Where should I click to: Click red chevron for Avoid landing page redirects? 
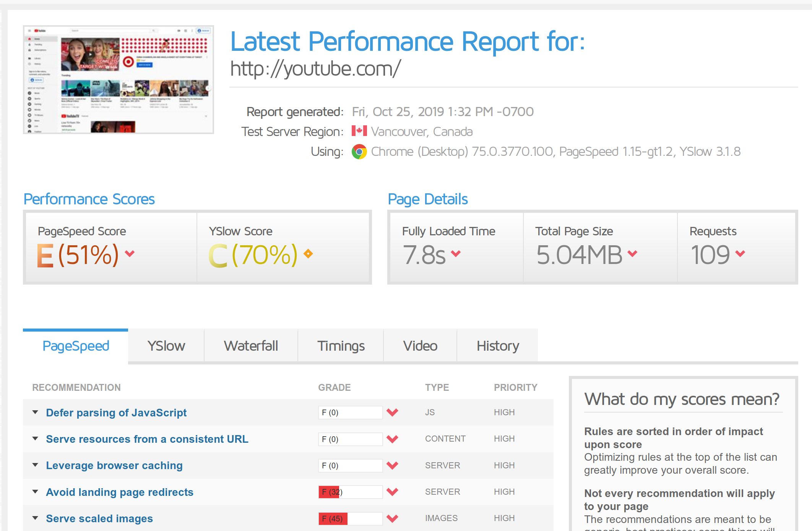(392, 492)
